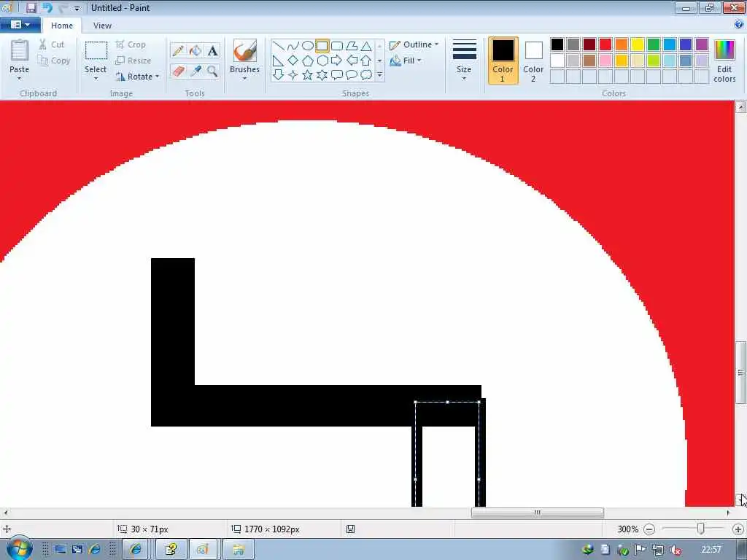The width and height of the screenshot is (747, 560).
Task: Open the Brushes dropdown
Action: tap(244, 79)
